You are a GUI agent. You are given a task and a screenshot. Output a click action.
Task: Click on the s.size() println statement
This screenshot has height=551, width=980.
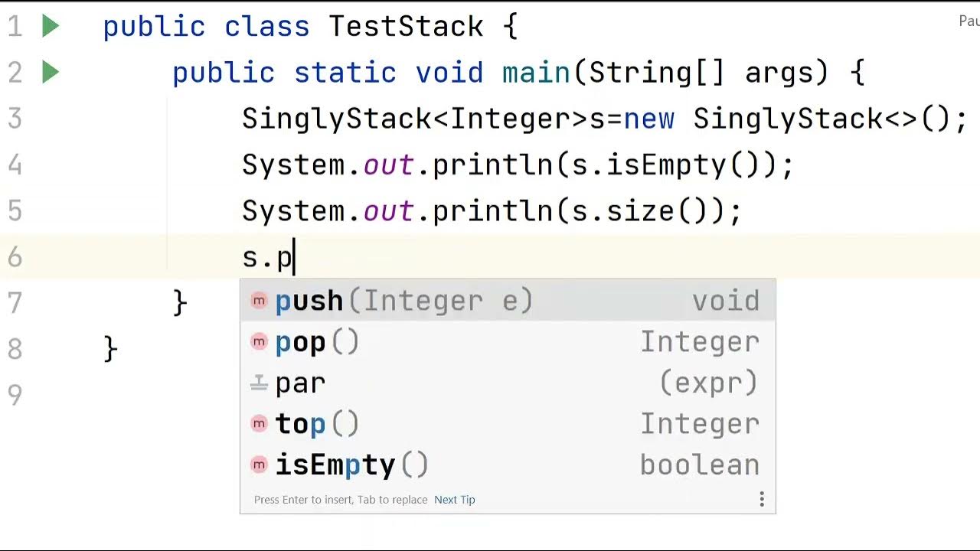coord(492,211)
